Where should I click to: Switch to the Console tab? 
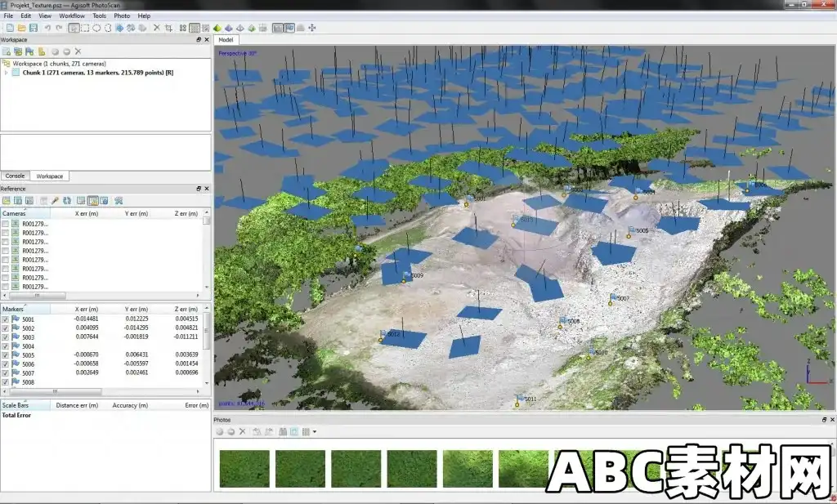click(x=15, y=176)
